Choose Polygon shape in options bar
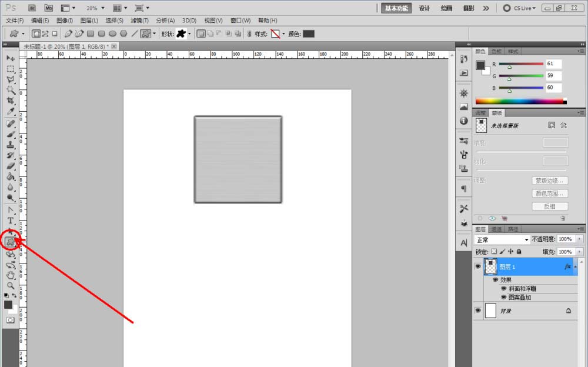588x367 pixels. pyautogui.click(x=123, y=34)
